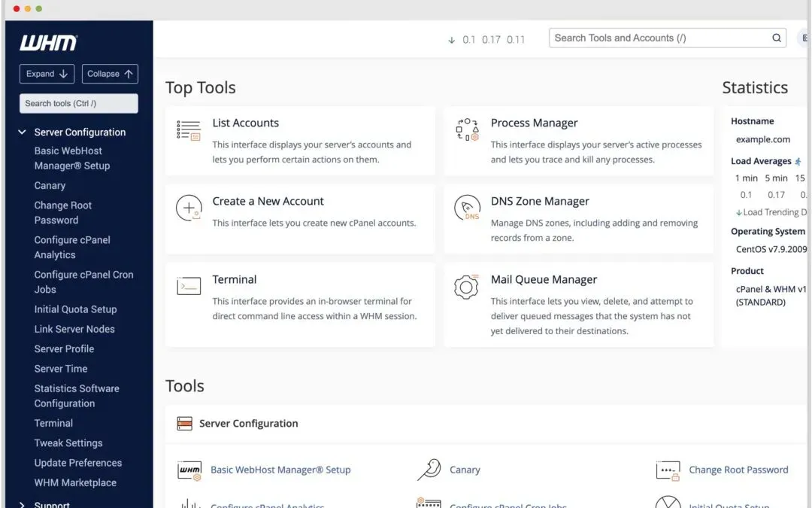812x508 pixels.
Task: Open List Accounts tool icon
Action: point(189,131)
